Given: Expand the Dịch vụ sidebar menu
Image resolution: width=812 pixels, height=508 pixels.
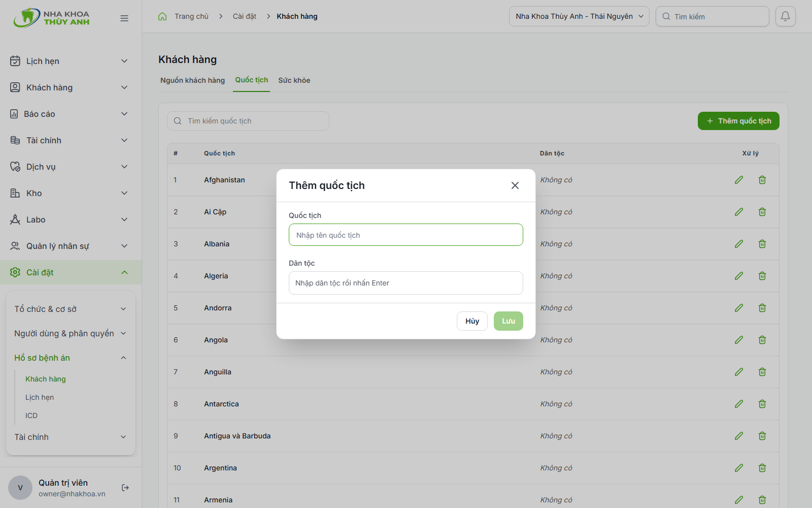Looking at the screenshot, I should point(71,167).
